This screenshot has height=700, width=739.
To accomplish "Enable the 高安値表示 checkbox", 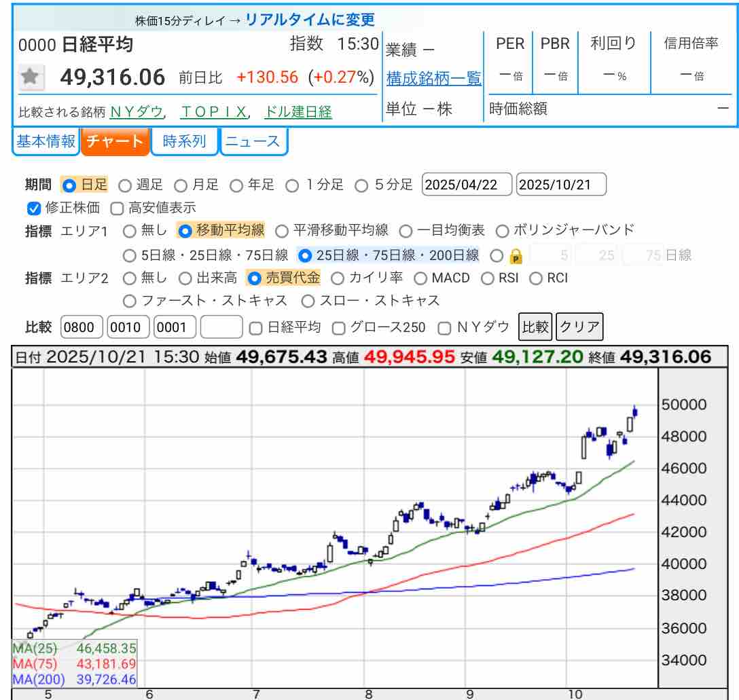I will click(x=117, y=208).
